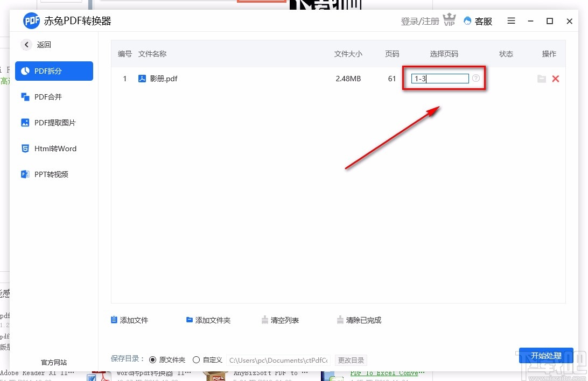The image size is (588, 381).
Task: Select the 原文件夹 save option
Action: (156, 359)
